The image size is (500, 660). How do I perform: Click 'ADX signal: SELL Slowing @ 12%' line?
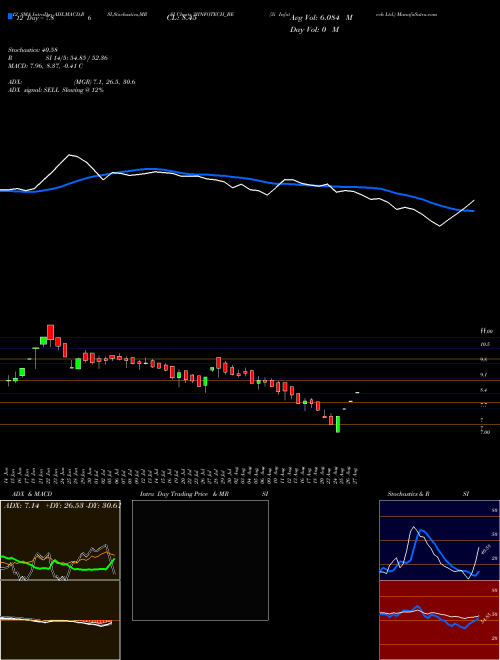pos(56,90)
